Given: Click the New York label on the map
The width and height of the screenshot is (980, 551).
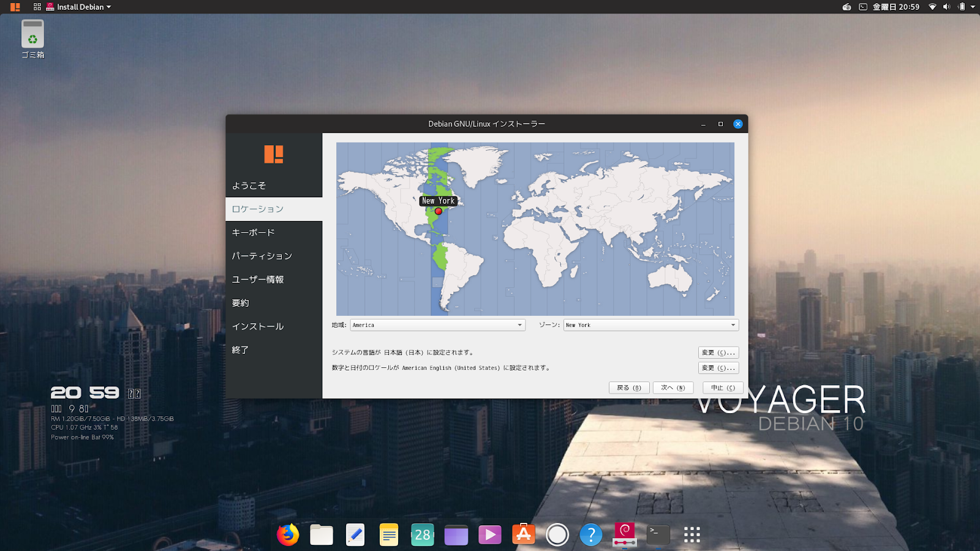Looking at the screenshot, I should (439, 201).
